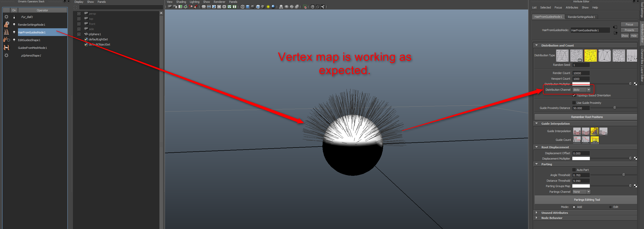Image resolution: width=644 pixels, height=229 pixels.
Task: Click the Remember Root Positions button
Action: 587,117
